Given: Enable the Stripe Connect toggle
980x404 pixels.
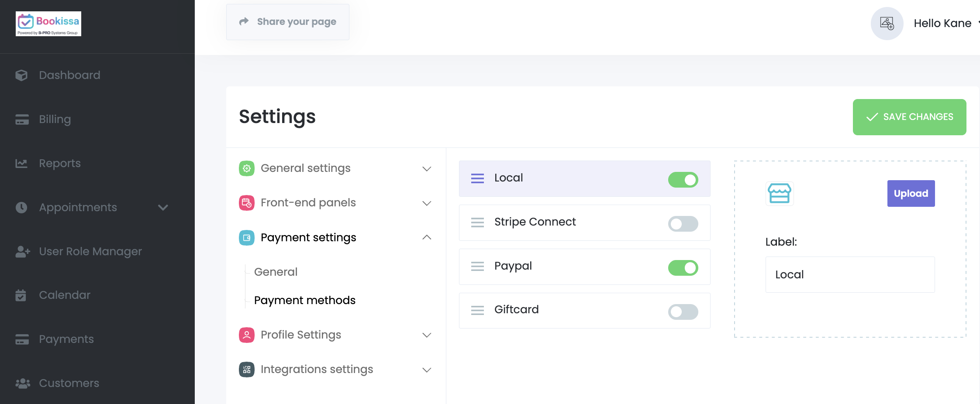Looking at the screenshot, I should click(683, 224).
